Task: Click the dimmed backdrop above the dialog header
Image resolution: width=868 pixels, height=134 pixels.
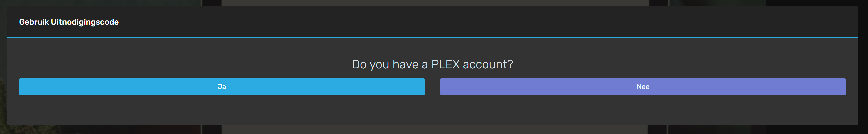Action: click(432, 3)
